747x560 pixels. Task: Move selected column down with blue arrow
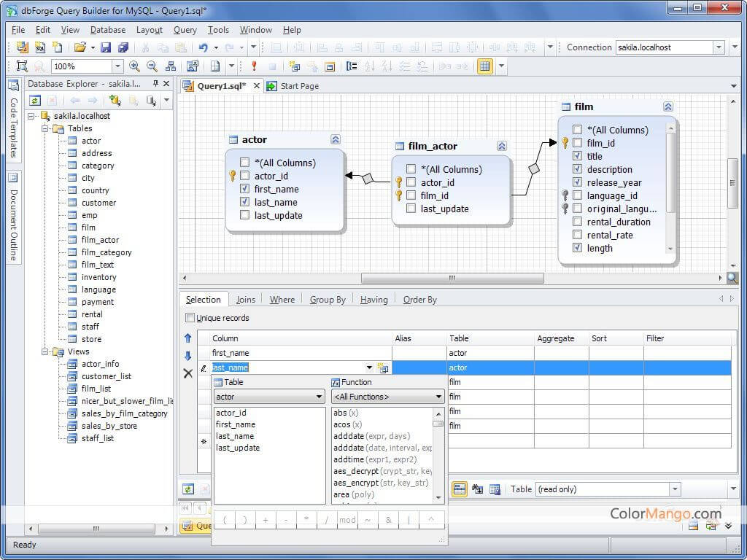click(x=187, y=356)
